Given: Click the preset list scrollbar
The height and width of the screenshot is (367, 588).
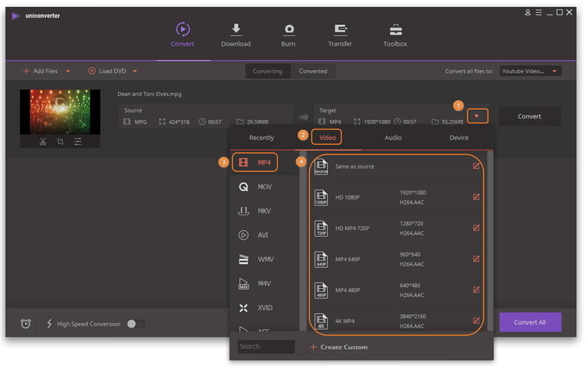Looking at the screenshot, I should coord(490,241).
